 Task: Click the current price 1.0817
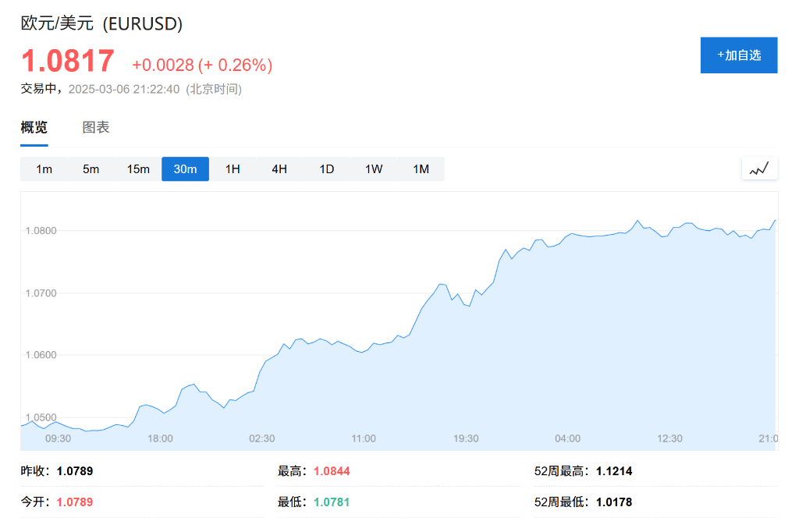(68, 61)
